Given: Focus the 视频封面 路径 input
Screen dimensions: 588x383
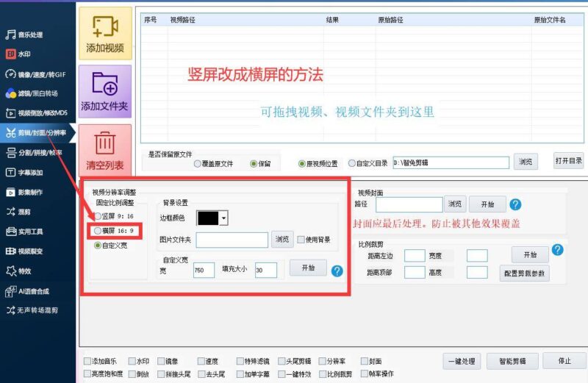Looking at the screenshot, I should 409,204.
